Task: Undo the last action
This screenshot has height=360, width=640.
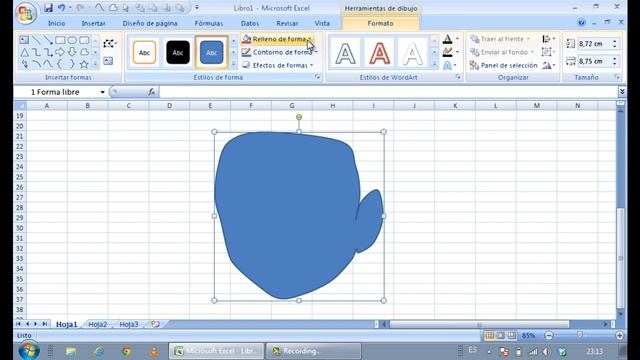Action: [61, 8]
